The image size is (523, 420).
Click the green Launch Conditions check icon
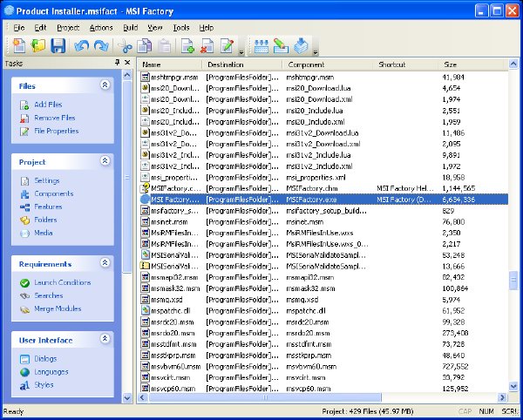tap(24, 283)
